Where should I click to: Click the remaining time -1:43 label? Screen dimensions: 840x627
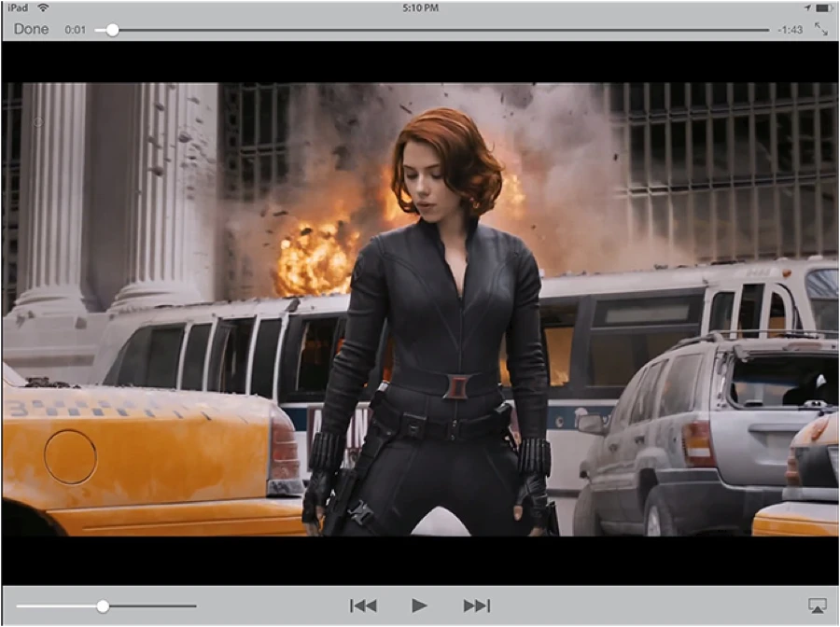791,30
